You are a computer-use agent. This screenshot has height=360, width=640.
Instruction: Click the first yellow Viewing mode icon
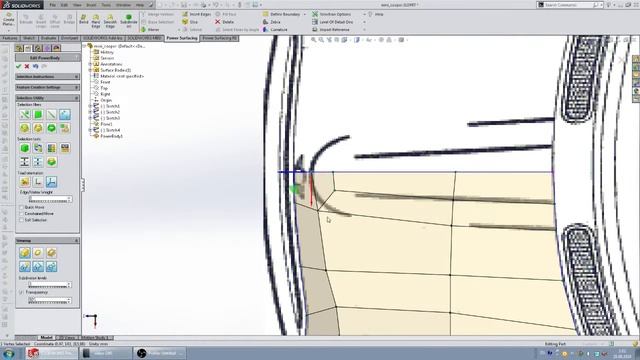point(25,253)
